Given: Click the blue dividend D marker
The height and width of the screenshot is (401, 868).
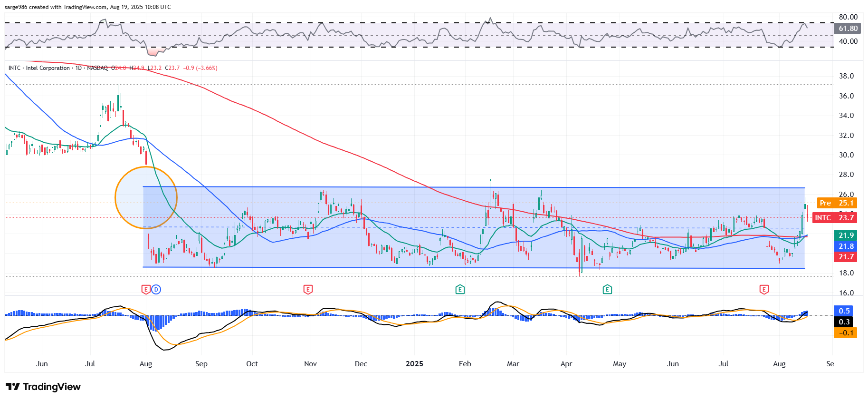Looking at the screenshot, I should (x=156, y=289).
